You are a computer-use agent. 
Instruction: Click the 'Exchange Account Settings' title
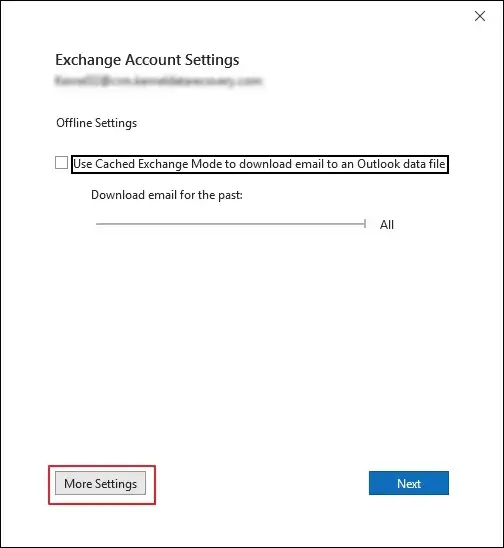point(147,60)
